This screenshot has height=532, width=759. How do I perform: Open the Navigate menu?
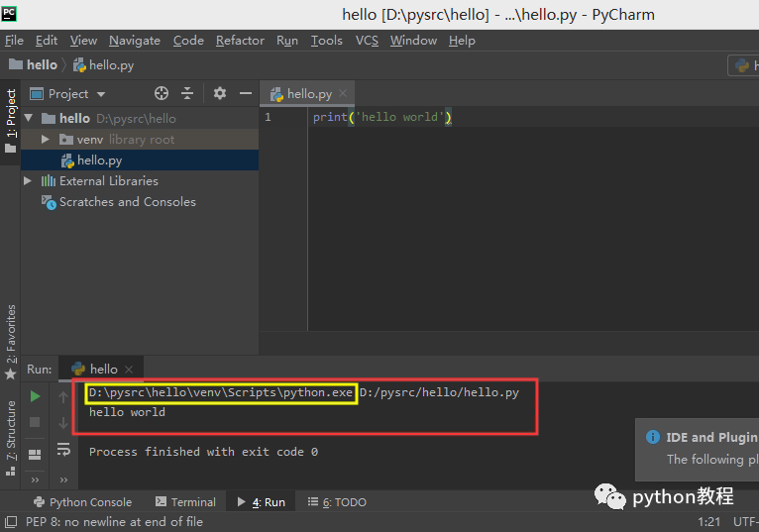[x=135, y=41]
